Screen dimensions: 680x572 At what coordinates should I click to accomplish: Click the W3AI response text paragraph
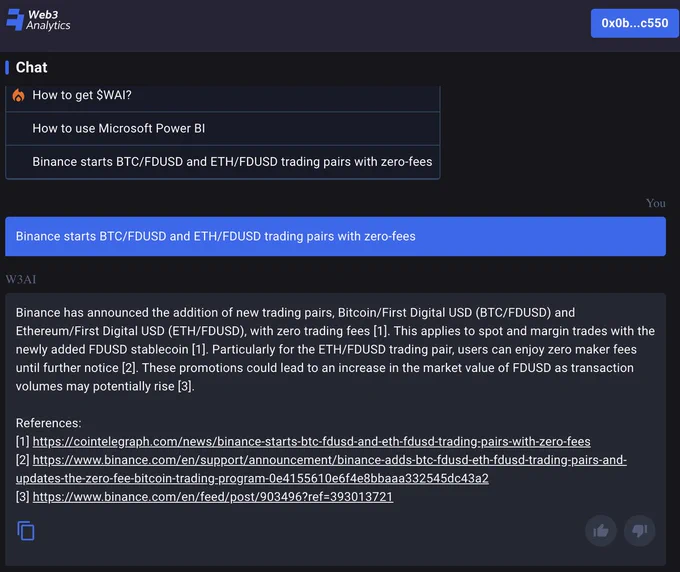point(335,349)
